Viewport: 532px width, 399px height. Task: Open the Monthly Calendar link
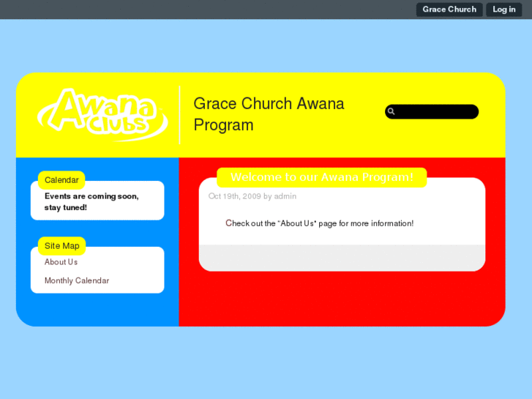coord(77,280)
